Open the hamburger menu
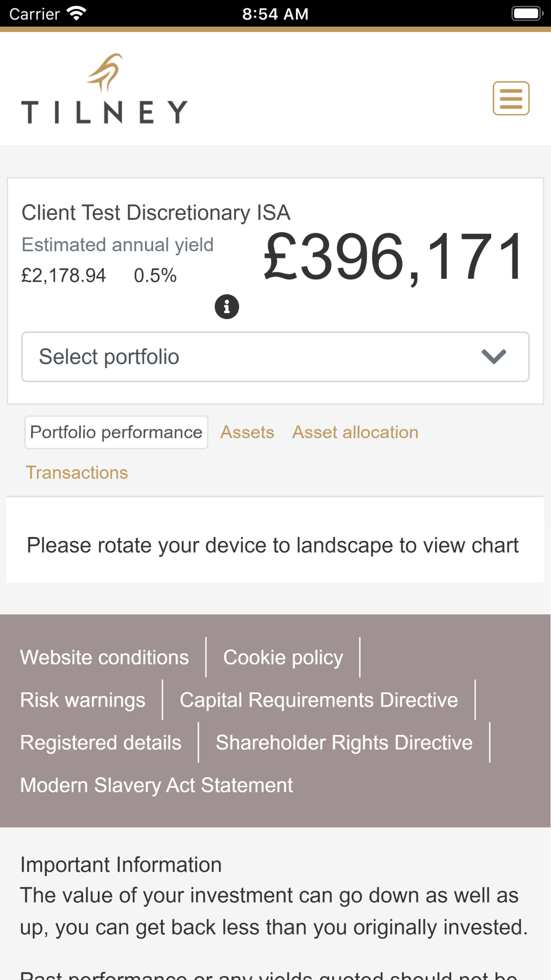 click(511, 99)
